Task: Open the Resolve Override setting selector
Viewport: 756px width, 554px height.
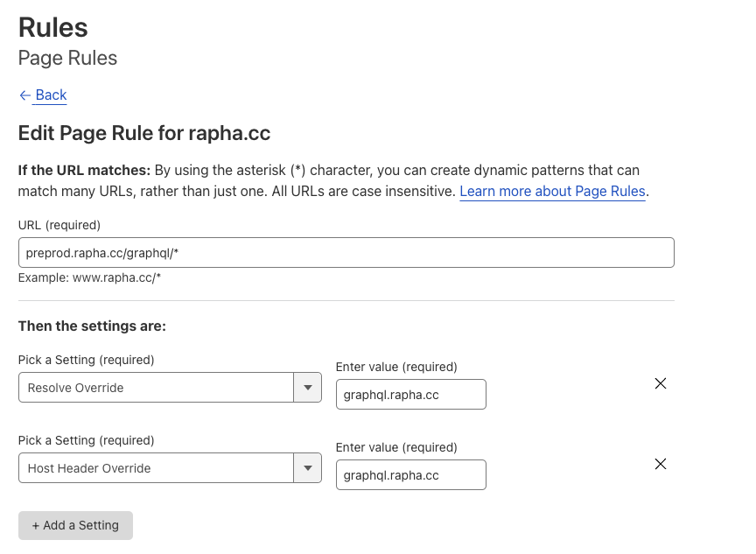Action: [157, 388]
